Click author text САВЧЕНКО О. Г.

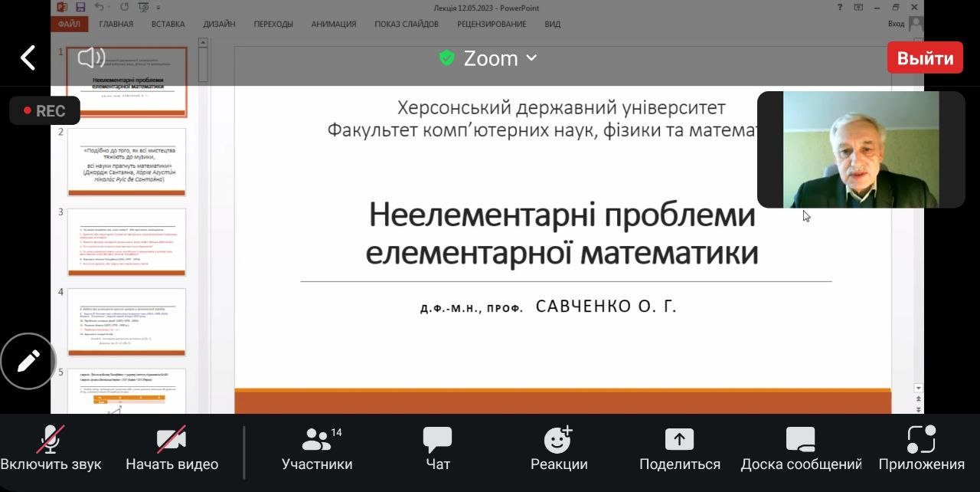point(606,307)
